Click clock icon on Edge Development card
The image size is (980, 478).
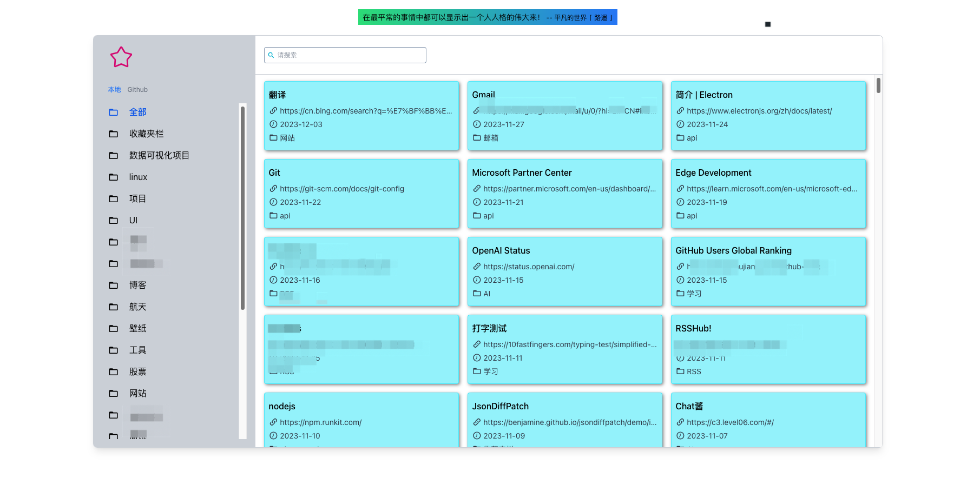(680, 202)
